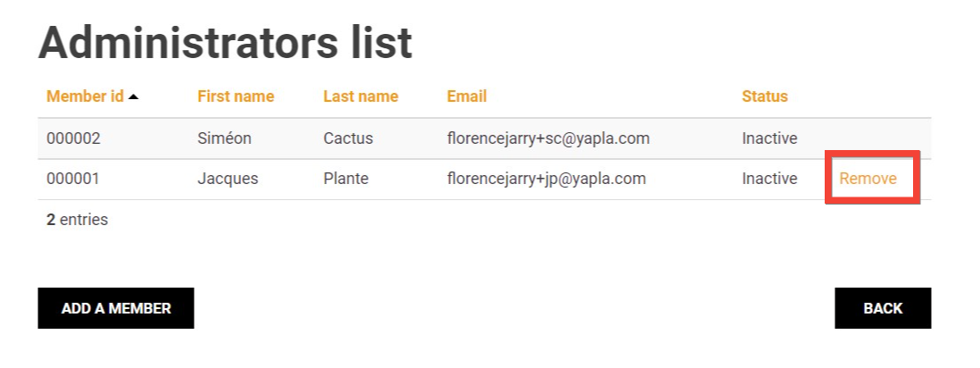Click email florencejarry+sc@yapla.com
The width and height of the screenshot is (980, 368).
pos(548,138)
